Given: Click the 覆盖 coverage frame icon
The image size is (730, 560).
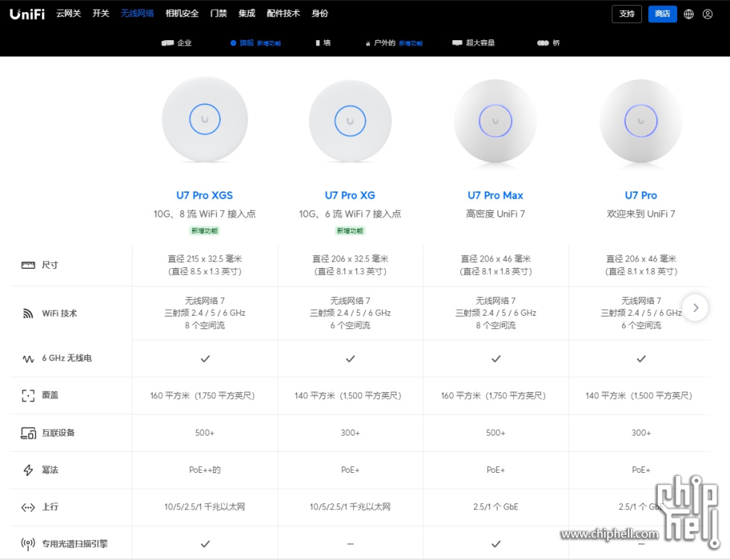Looking at the screenshot, I should click(28, 395).
